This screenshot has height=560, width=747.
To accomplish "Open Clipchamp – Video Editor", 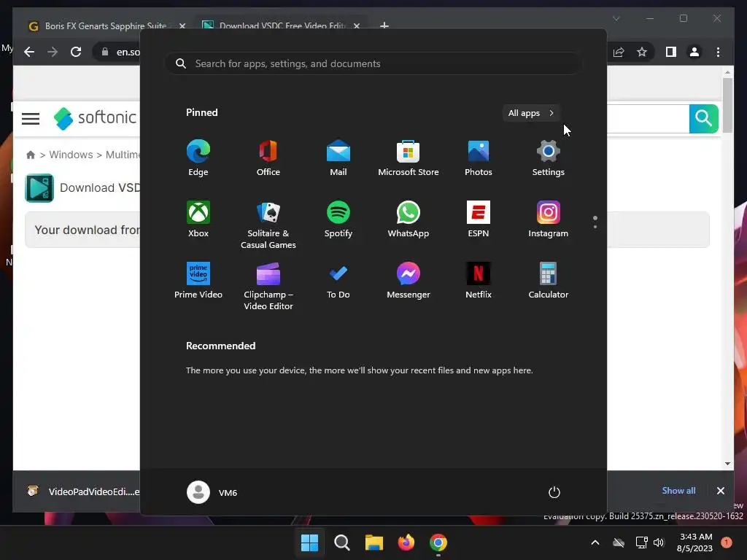I will point(268,286).
